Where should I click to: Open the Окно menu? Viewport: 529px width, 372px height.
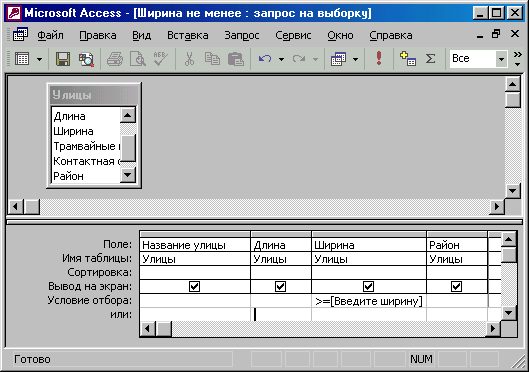(x=340, y=35)
